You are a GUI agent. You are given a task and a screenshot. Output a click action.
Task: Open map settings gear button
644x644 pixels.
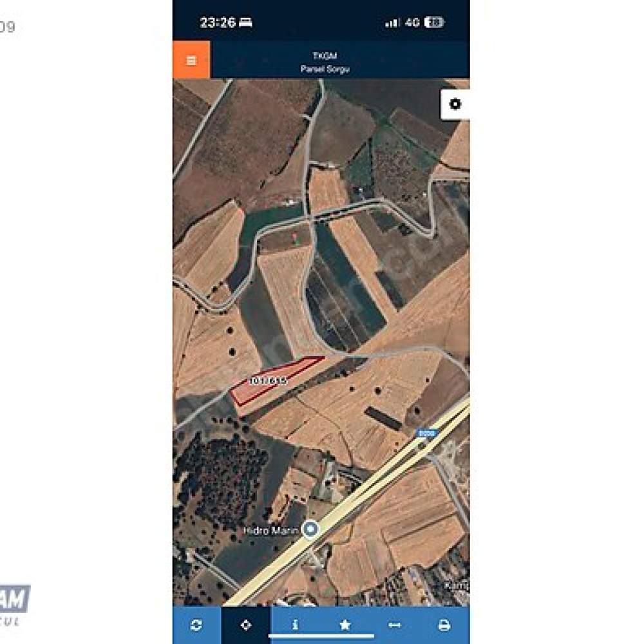(x=455, y=104)
